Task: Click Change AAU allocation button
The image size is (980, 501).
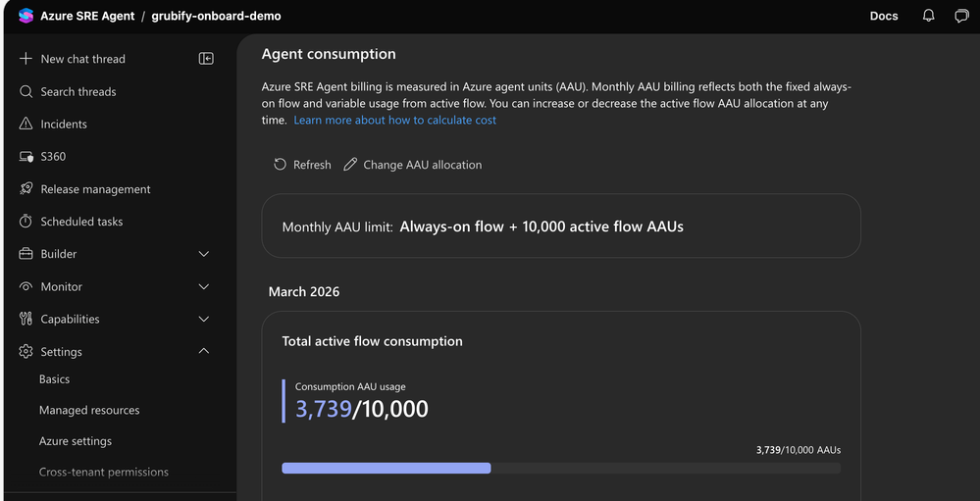Action: (413, 165)
